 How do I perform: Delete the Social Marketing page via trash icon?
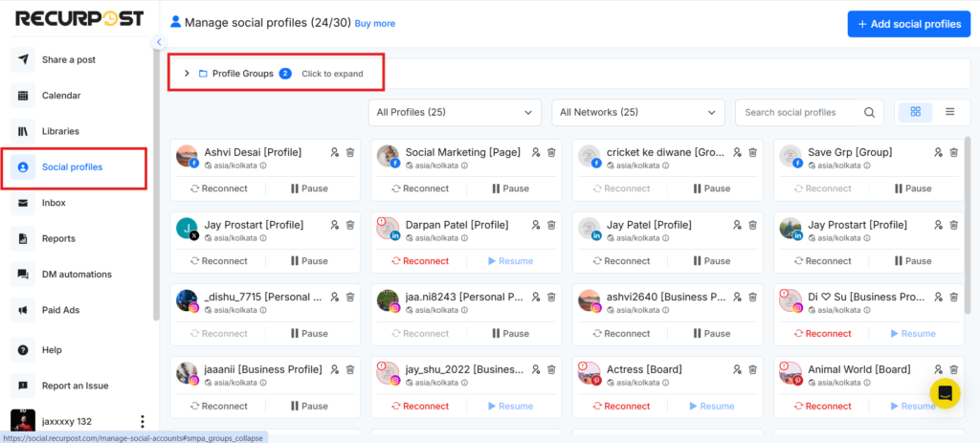[x=551, y=152]
